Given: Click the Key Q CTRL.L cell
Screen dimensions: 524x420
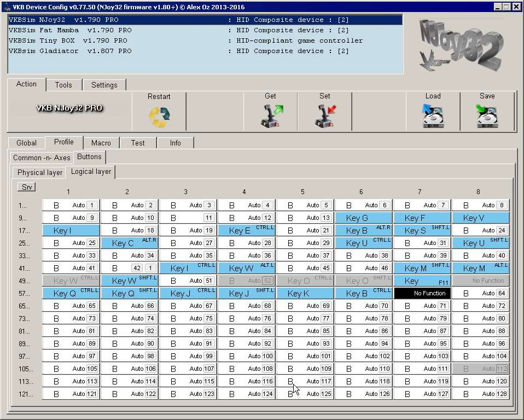Looking at the screenshot, I should [71, 293].
